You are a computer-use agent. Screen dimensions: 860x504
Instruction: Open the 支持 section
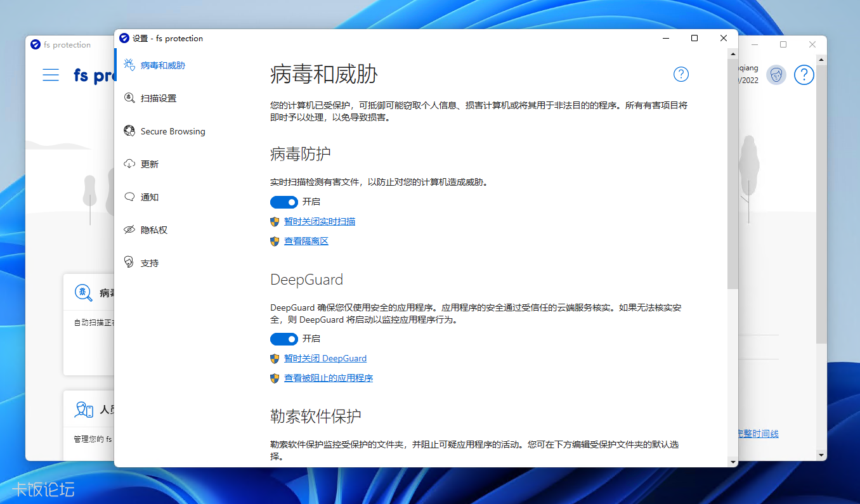point(147,262)
